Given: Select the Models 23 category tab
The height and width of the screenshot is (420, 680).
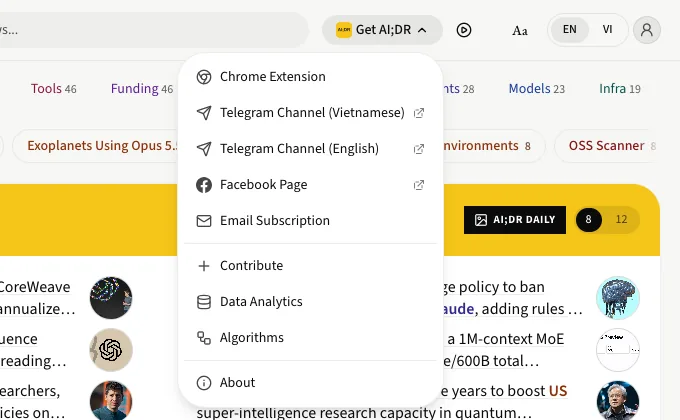Looking at the screenshot, I should pyautogui.click(x=536, y=89).
